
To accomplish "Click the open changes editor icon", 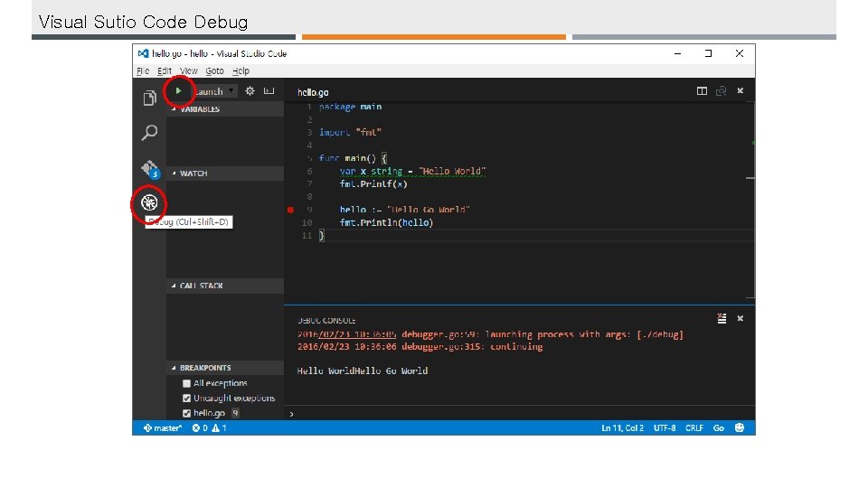I will (x=721, y=90).
